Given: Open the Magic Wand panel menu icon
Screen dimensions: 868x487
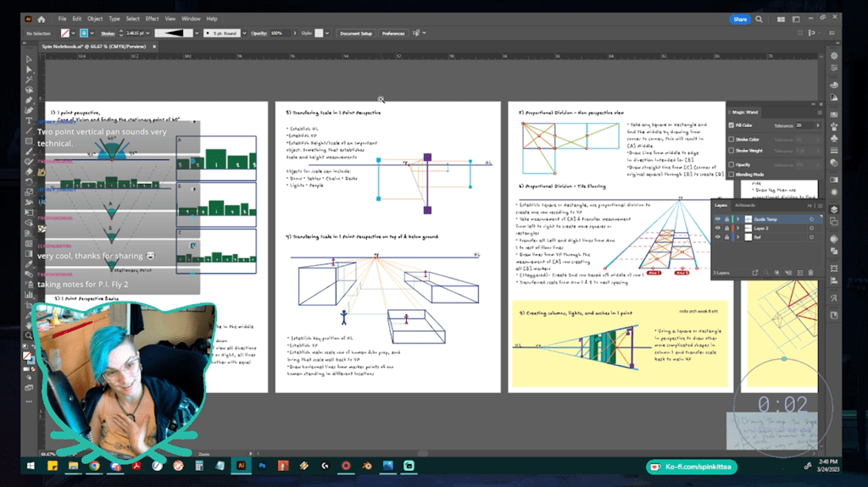Looking at the screenshot, I should (x=820, y=113).
